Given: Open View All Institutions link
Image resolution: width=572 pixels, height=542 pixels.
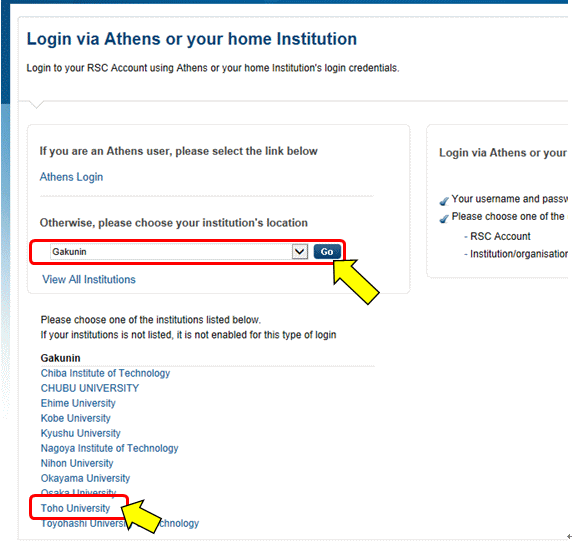Looking at the screenshot, I should coord(89,279).
